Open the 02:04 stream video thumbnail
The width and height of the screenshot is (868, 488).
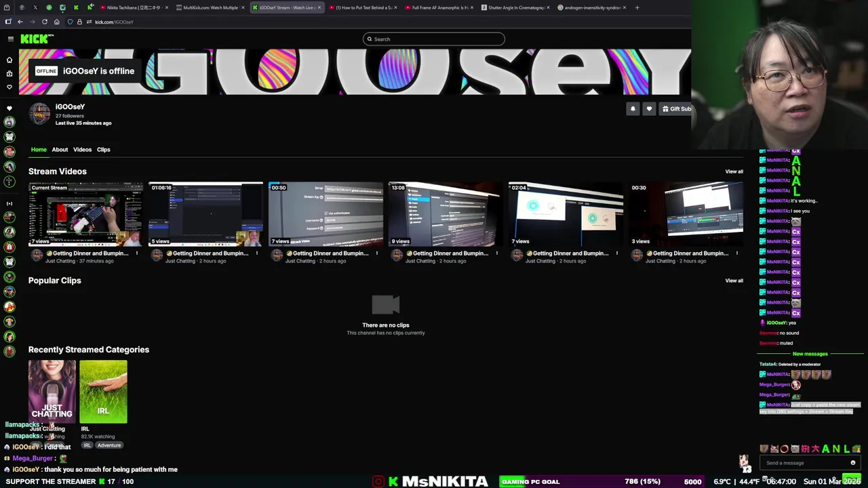[x=566, y=213]
